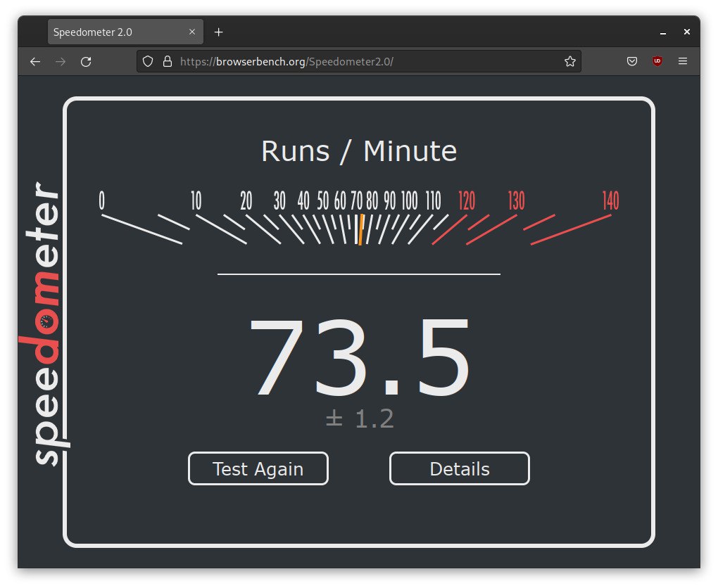Click the orange gauge needle marker
The image size is (718, 588).
(x=361, y=230)
